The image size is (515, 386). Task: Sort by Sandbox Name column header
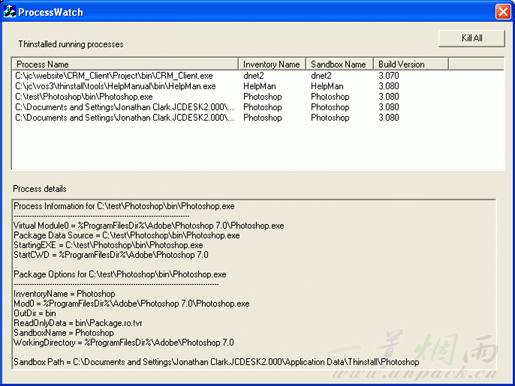[x=339, y=64]
